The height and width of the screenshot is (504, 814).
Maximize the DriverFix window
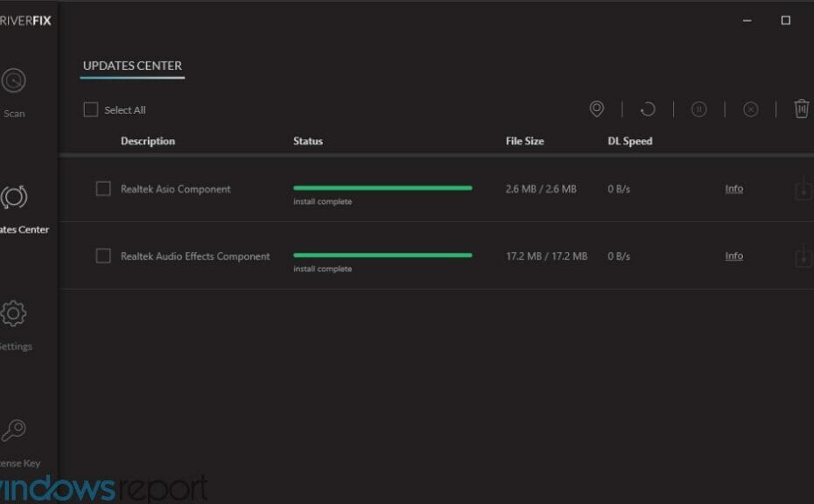pos(785,20)
